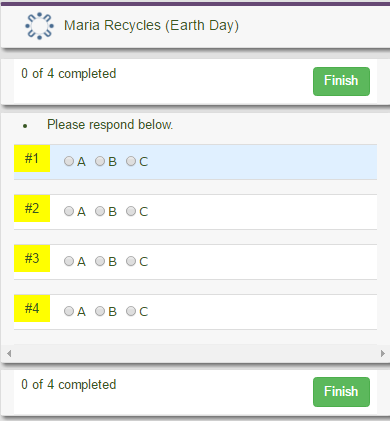Pick radio button B in row #4

pyautogui.click(x=100, y=311)
